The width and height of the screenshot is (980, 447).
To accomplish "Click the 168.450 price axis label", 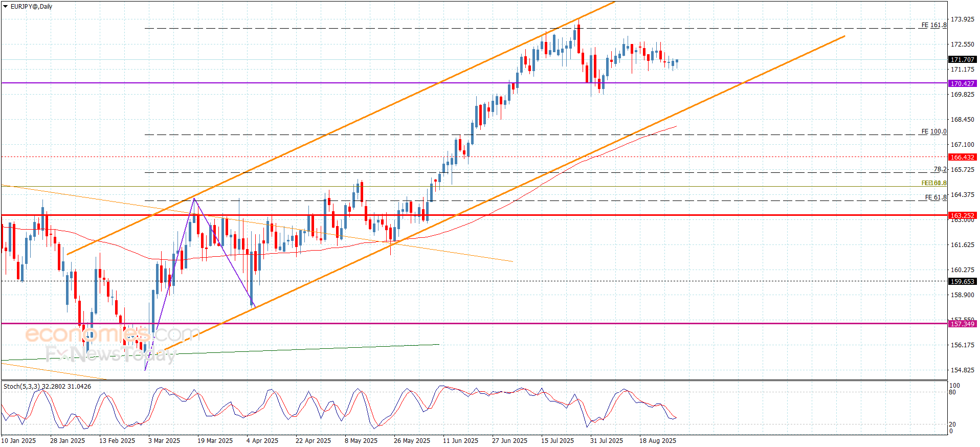I will pos(962,120).
